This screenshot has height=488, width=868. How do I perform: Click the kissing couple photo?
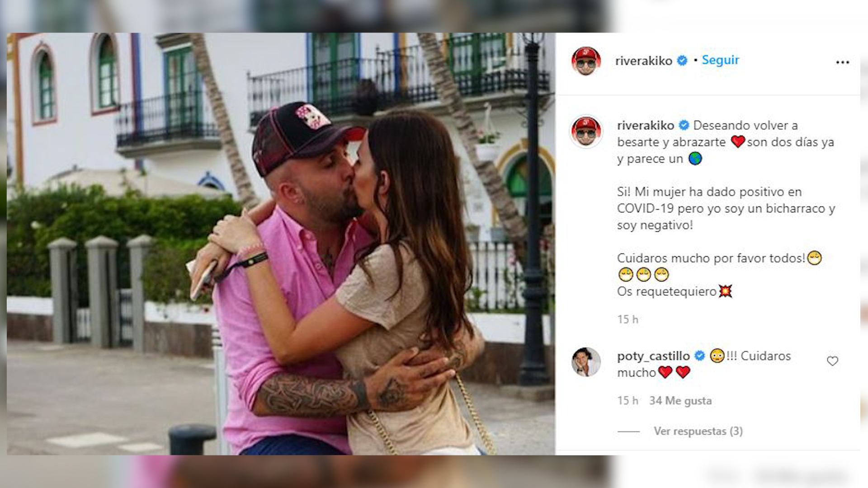281,244
